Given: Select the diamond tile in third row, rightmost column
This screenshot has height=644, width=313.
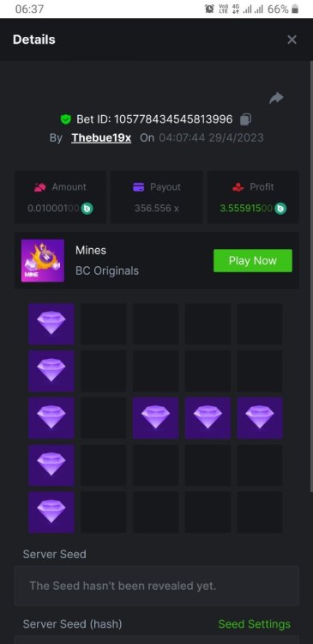Looking at the screenshot, I should 260,417.
